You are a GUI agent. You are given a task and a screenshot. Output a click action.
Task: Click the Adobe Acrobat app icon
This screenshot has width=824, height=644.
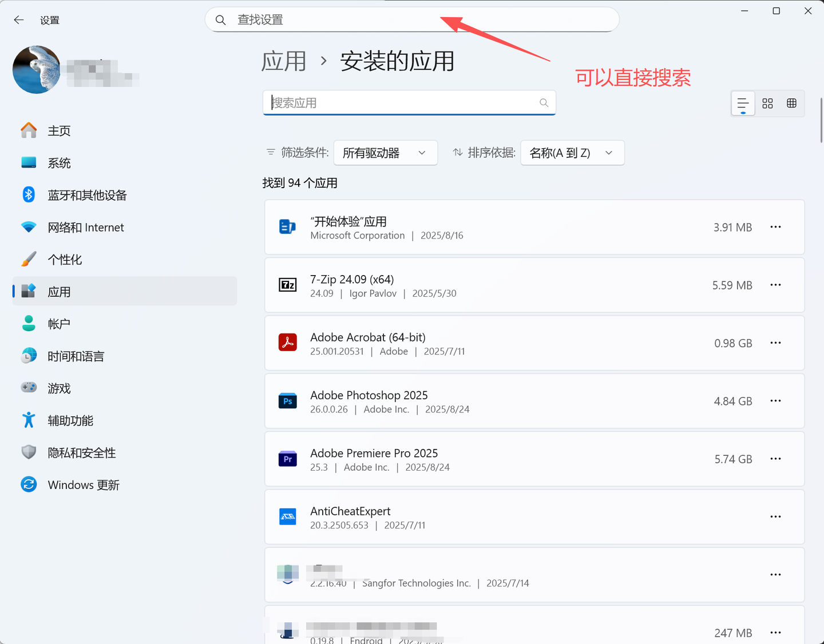tap(287, 342)
